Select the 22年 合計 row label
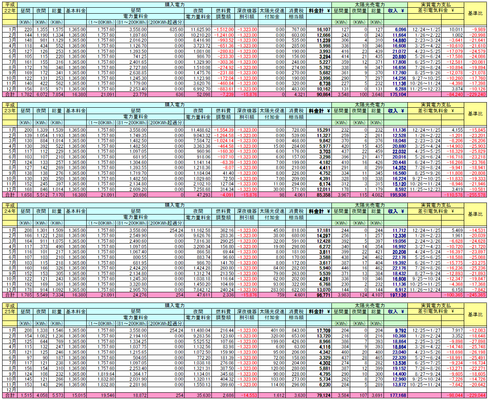The height and width of the screenshot is (400, 489). pyautogui.click(x=10, y=95)
